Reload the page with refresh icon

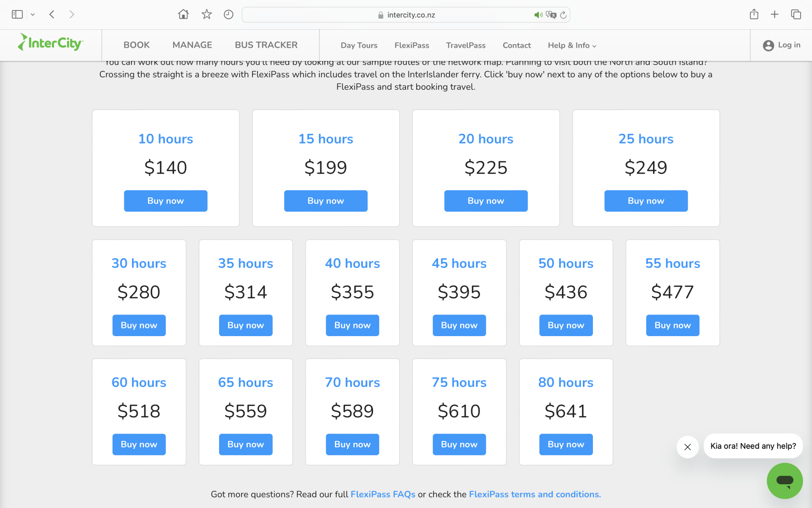coord(563,15)
